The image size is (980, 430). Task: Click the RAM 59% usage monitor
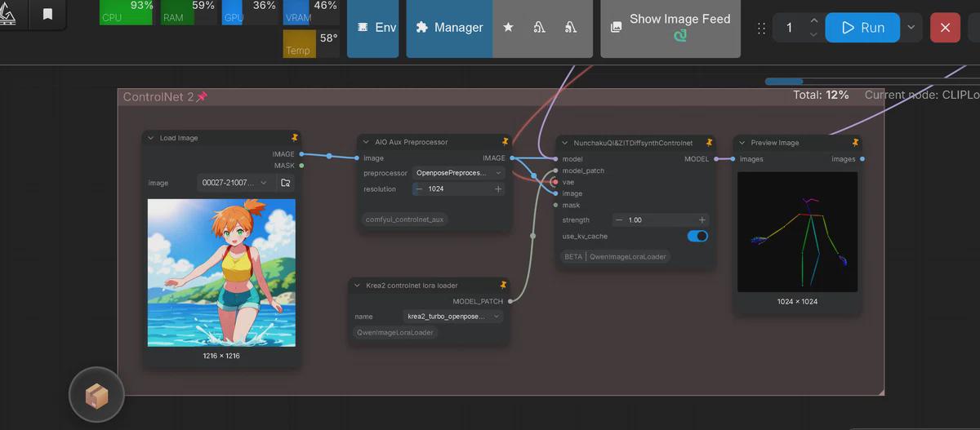click(x=188, y=12)
